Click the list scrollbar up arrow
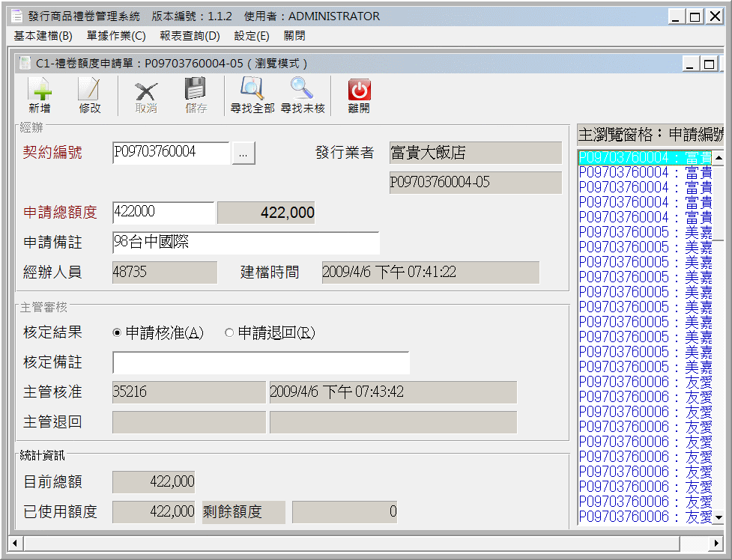The width and height of the screenshot is (732, 560). point(719,158)
